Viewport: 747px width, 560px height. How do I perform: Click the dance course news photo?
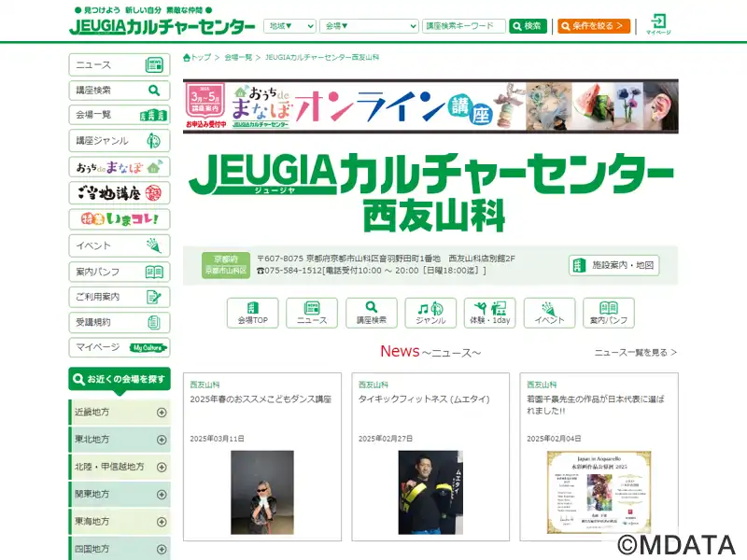pyautogui.click(x=262, y=493)
